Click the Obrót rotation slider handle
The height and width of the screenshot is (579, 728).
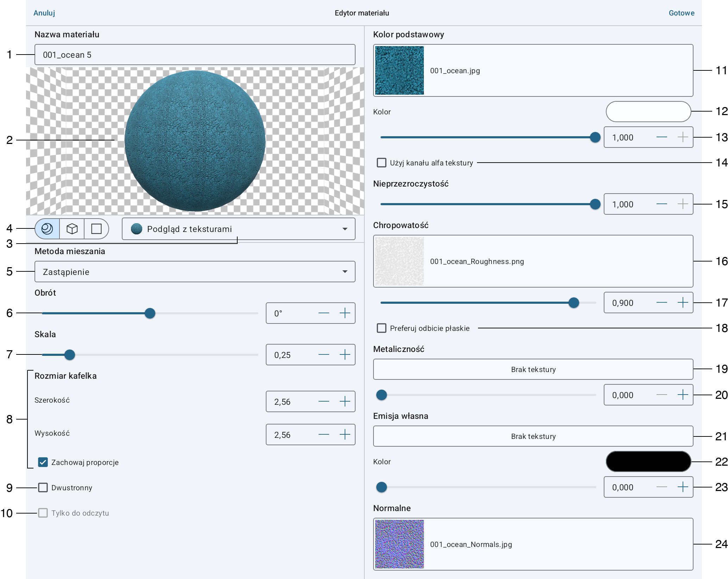tap(150, 313)
